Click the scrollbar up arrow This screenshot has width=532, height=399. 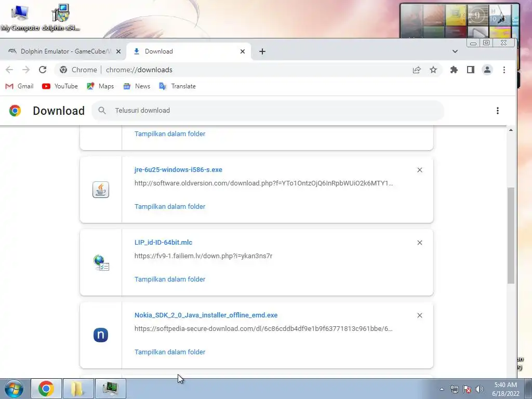(511, 130)
